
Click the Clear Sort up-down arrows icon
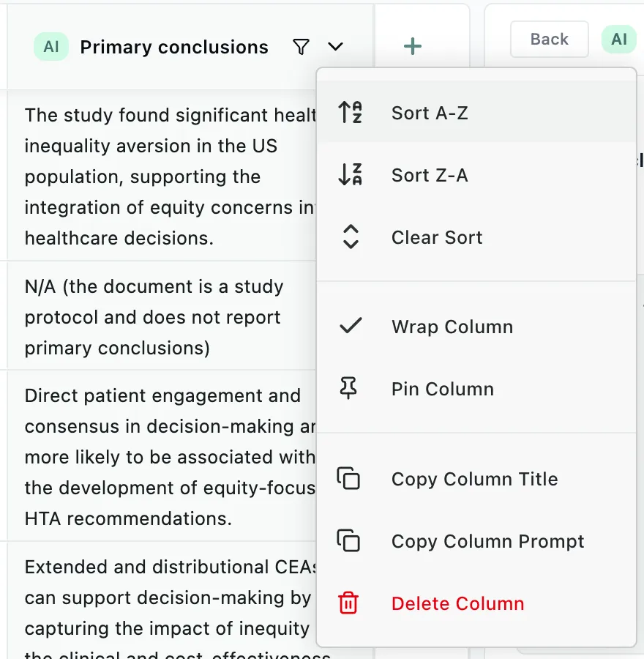351,237
